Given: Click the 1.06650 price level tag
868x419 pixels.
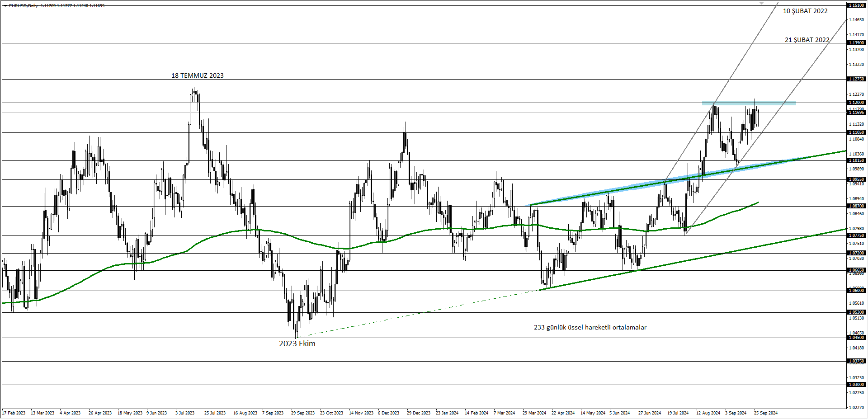Looking at the screenshot, I should coord(856,270).
